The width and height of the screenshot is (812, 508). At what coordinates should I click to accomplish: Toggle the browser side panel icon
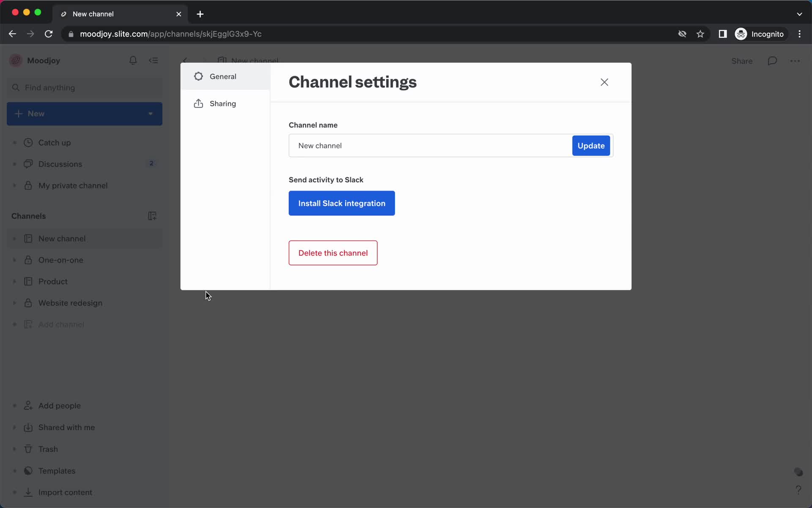click(x=723, y=34)
